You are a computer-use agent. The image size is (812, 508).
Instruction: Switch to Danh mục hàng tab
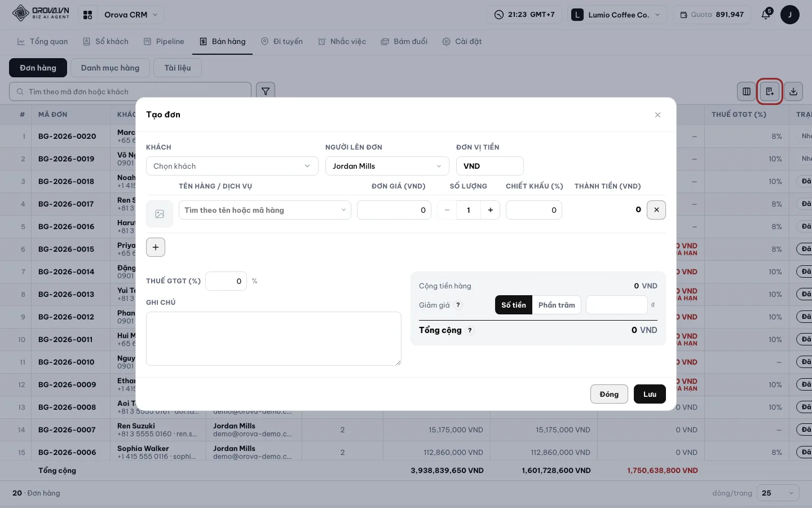110,68
